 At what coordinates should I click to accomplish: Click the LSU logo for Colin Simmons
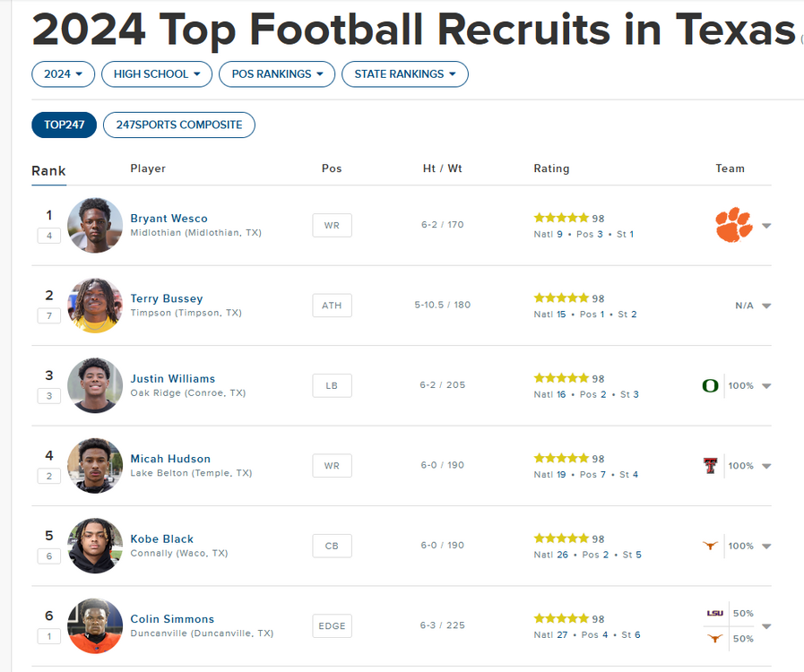point(714,614)
